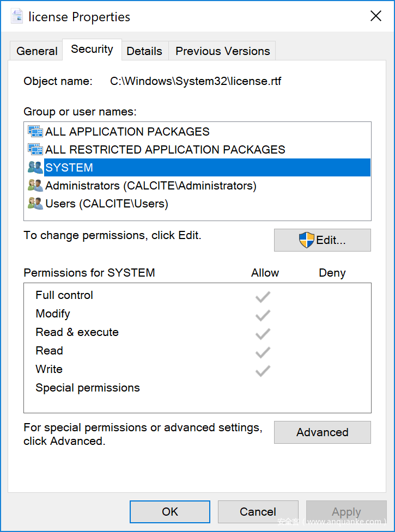Click the Administrators group icon

coord(35,186)
